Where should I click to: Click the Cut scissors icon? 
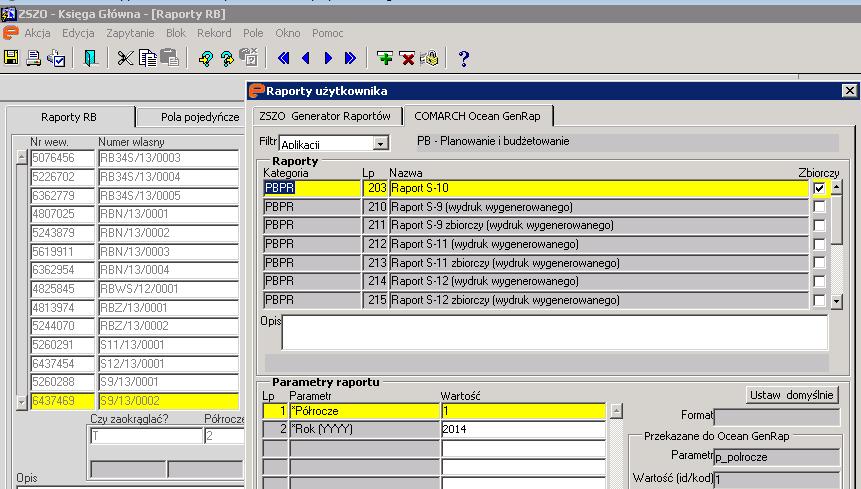[x=125, y=58]
